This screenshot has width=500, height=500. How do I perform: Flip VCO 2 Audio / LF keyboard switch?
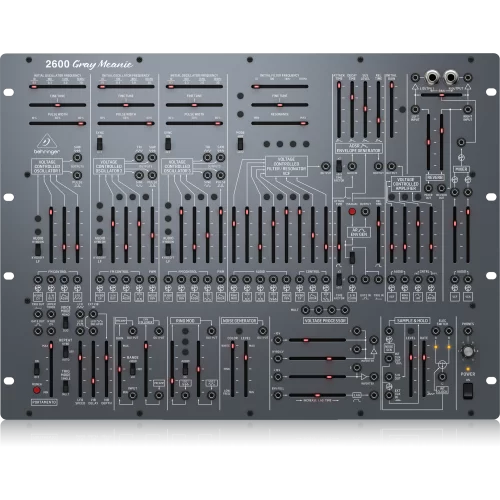100,250
